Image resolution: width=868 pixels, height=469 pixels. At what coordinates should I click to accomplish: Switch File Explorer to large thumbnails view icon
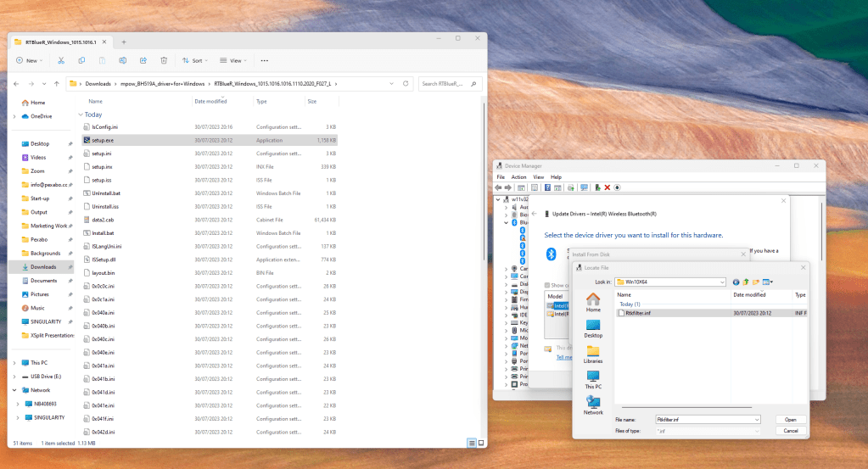[x=481, y=443]
